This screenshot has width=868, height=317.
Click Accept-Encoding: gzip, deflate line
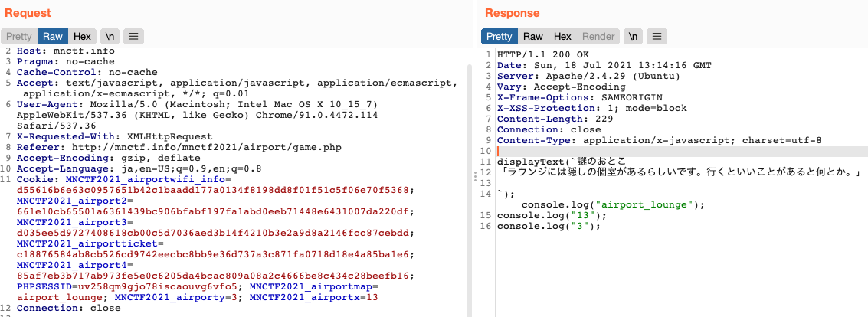click(x=109, y=157)
